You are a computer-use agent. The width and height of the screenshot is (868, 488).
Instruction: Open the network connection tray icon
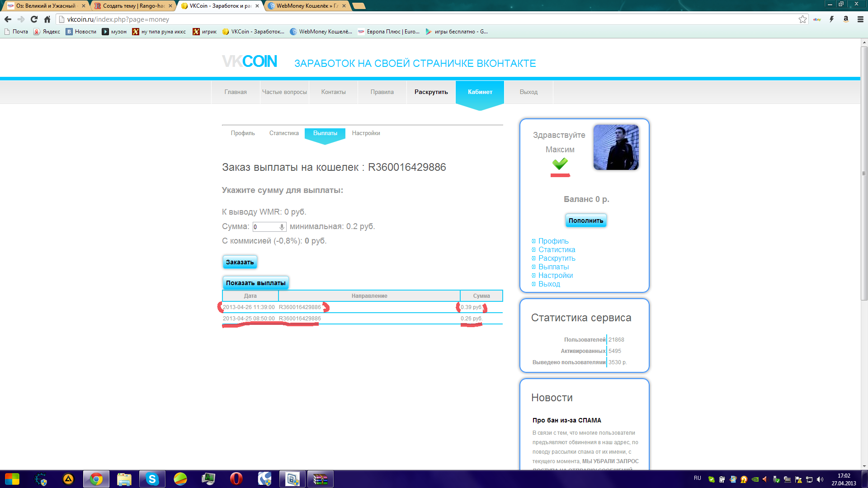[809, 479]
